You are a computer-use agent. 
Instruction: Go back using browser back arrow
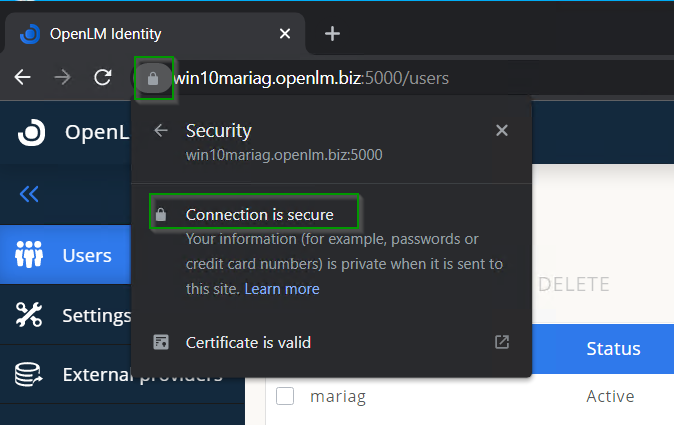tap(23, 78)
